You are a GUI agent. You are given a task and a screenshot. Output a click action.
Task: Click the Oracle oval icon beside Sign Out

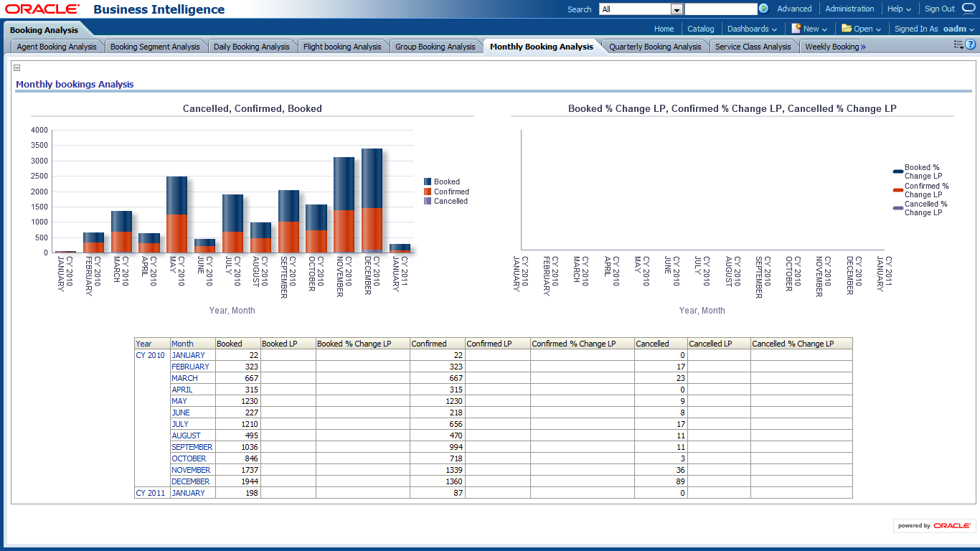[968, 9]
